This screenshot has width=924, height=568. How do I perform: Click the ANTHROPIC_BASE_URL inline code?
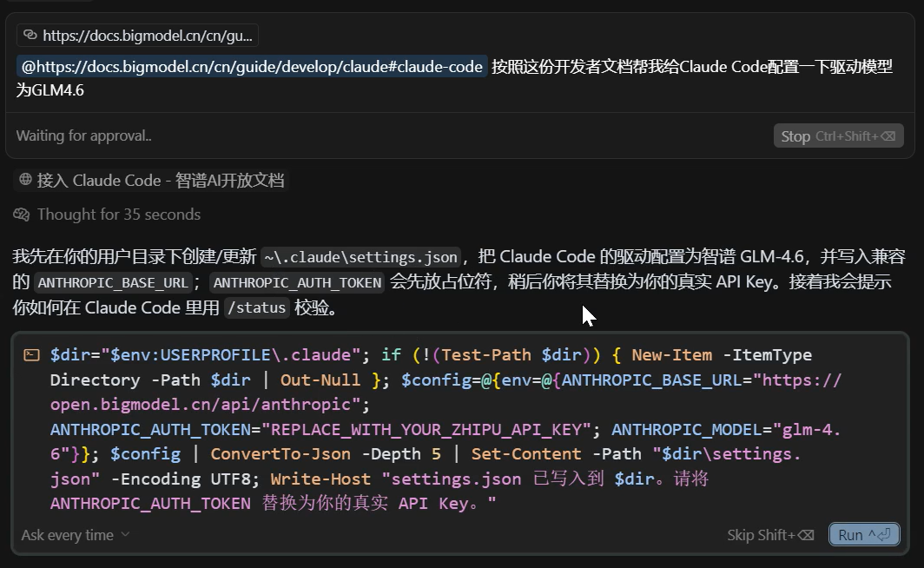113,282
